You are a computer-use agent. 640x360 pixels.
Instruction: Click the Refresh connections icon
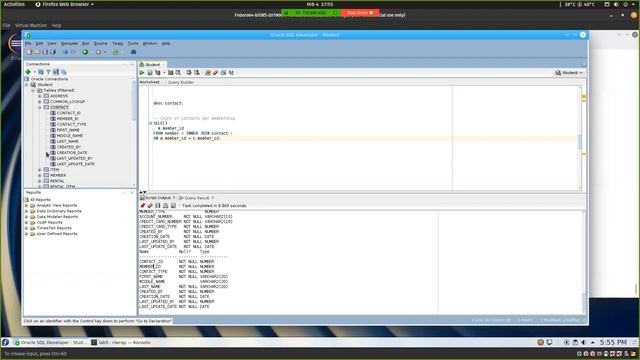[x=41, y=72]
